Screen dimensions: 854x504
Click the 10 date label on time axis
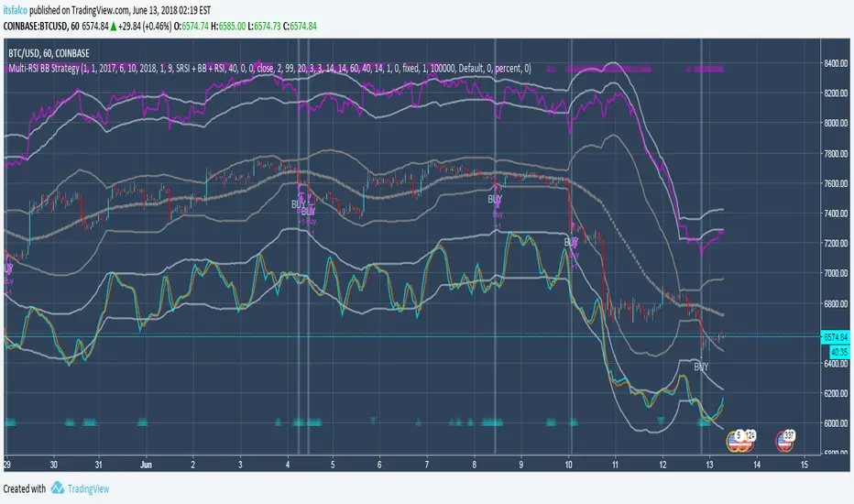pyautogui.click(x=569, y=465)
